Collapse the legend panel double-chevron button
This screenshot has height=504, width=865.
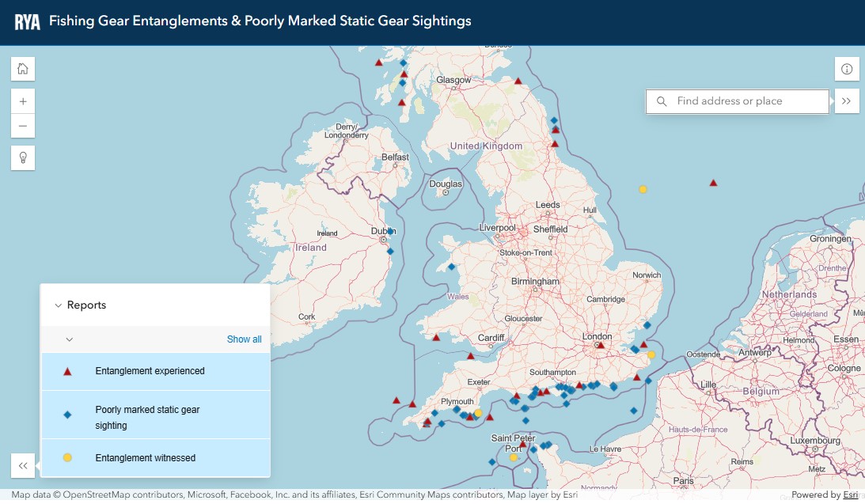point(23,465)
